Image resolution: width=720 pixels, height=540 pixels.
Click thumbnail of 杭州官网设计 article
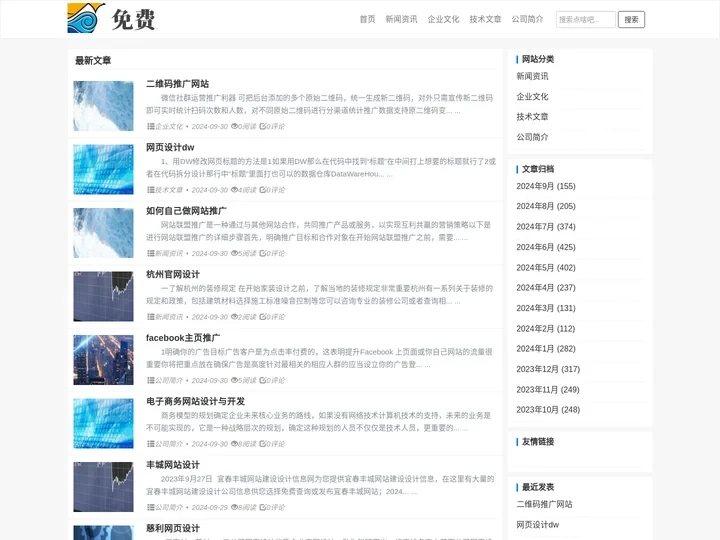103,296
